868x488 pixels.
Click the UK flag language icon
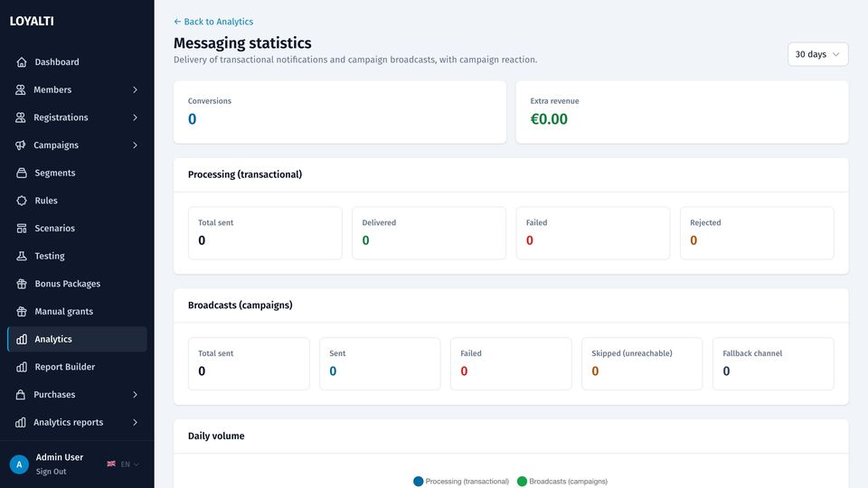pos(111,464)
